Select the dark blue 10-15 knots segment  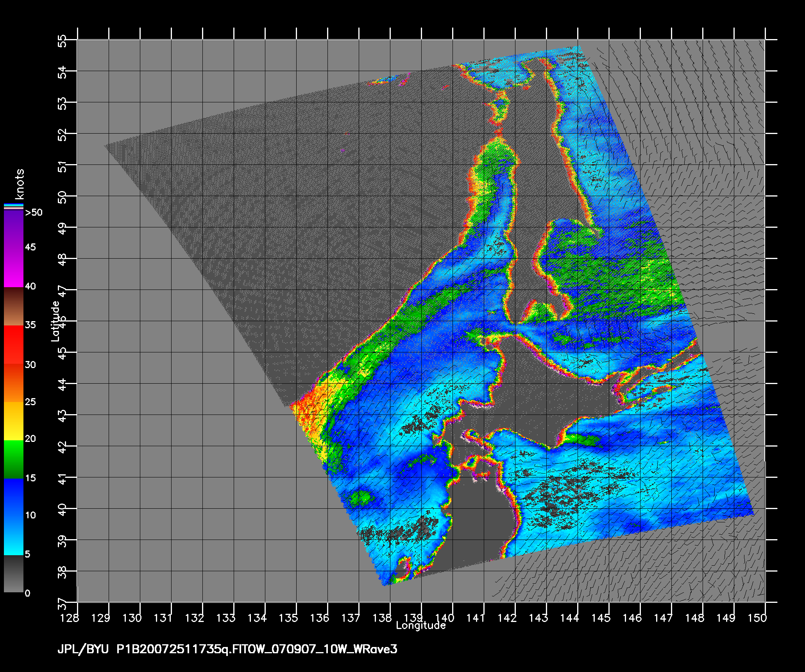pyautogui.click(x=14, y=498)
